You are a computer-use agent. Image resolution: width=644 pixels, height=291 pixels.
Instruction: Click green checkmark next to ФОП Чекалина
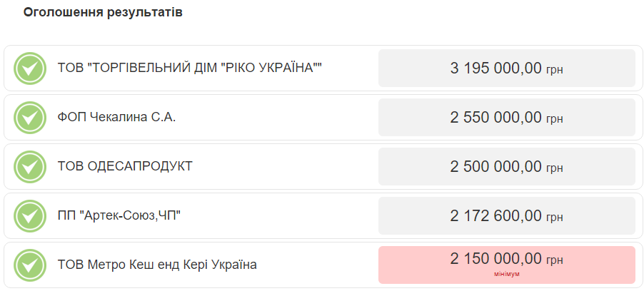click(29, 118)
